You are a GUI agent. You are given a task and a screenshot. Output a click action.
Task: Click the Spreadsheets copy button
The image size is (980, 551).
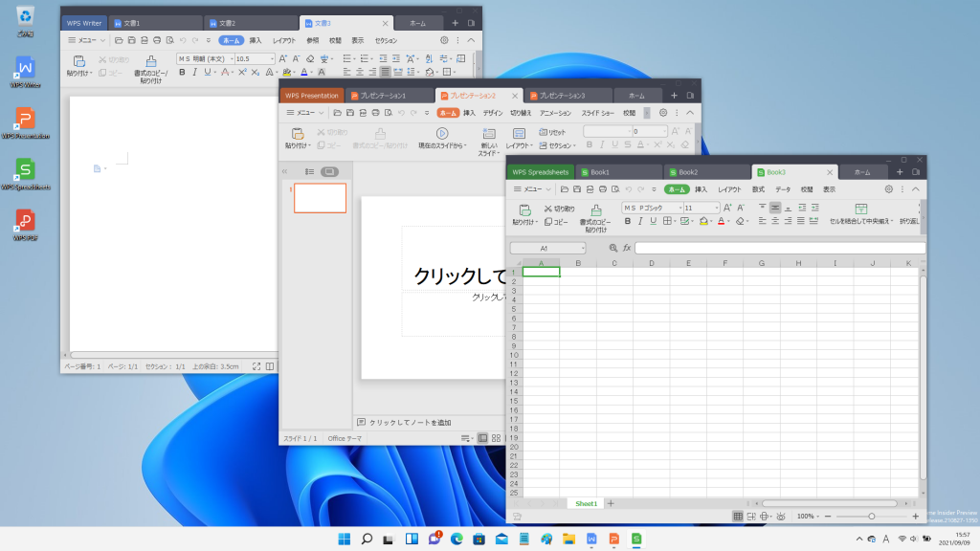click(556, 222)
